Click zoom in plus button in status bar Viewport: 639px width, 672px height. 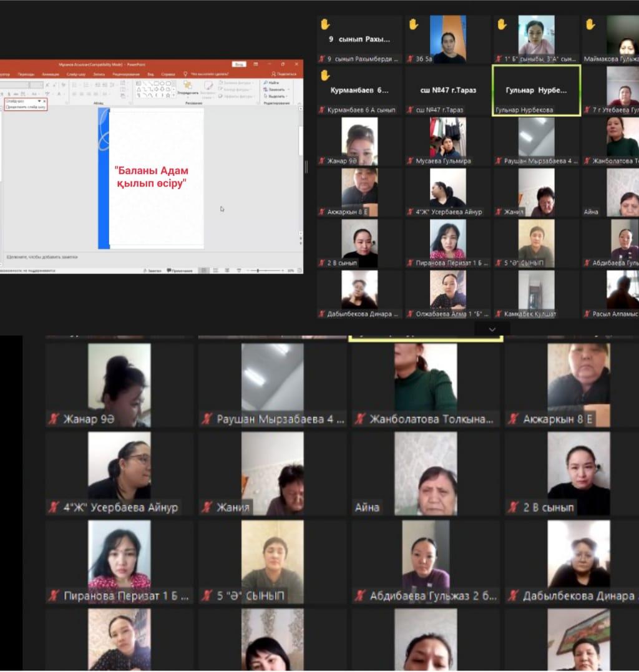click(283, 271)
